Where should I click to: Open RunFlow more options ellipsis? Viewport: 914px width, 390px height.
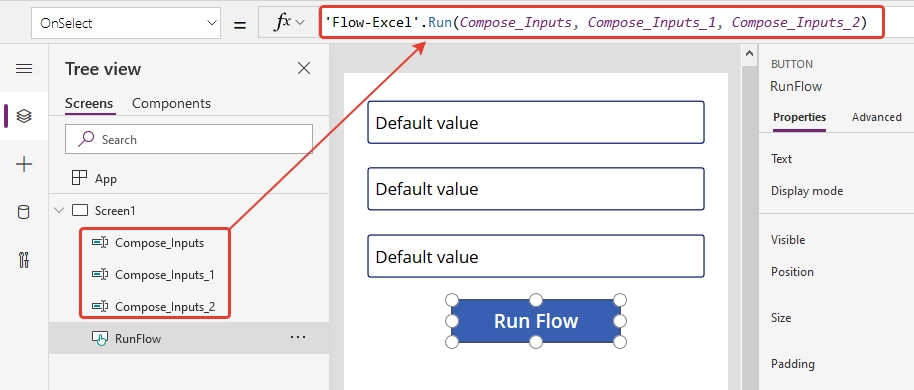[298, 337]
